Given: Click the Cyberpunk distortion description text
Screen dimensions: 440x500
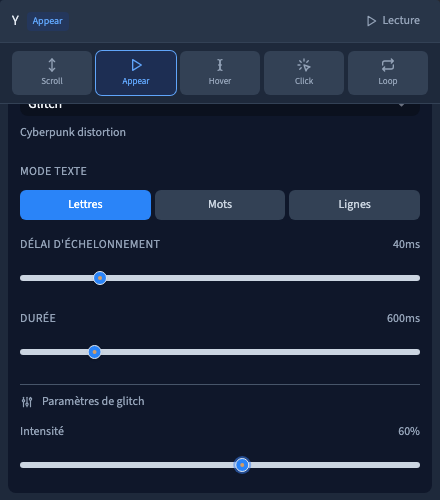Looking at the screenshot, I should point(73,132).
